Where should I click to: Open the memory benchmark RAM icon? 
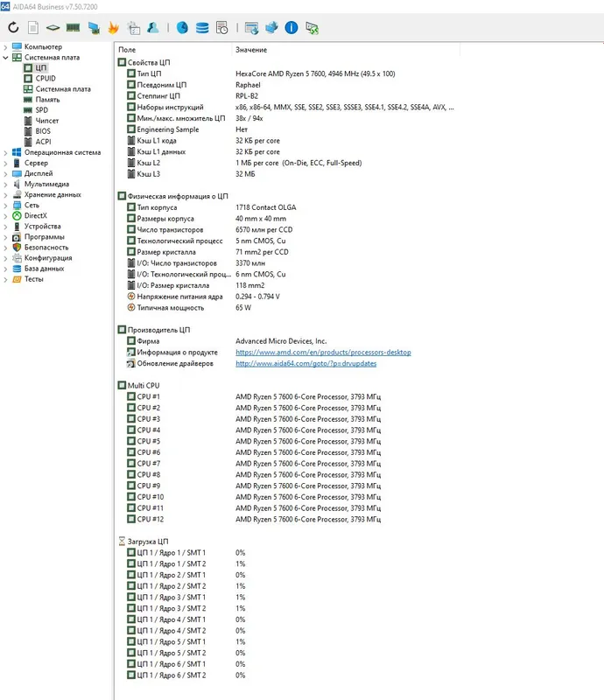(73, 28)
